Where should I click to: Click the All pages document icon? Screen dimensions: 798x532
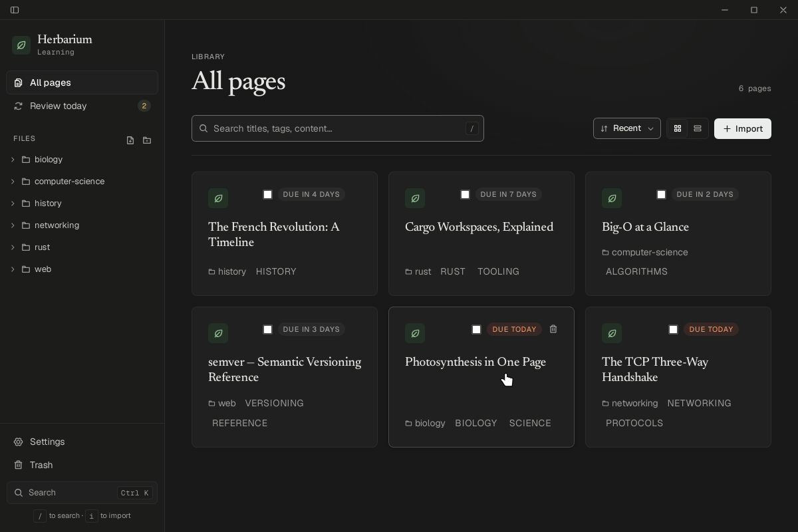click(19, 82)
